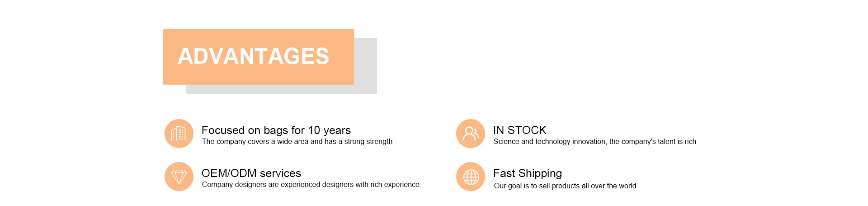Click the building icon beside bags heading

[x=179, y=134]
